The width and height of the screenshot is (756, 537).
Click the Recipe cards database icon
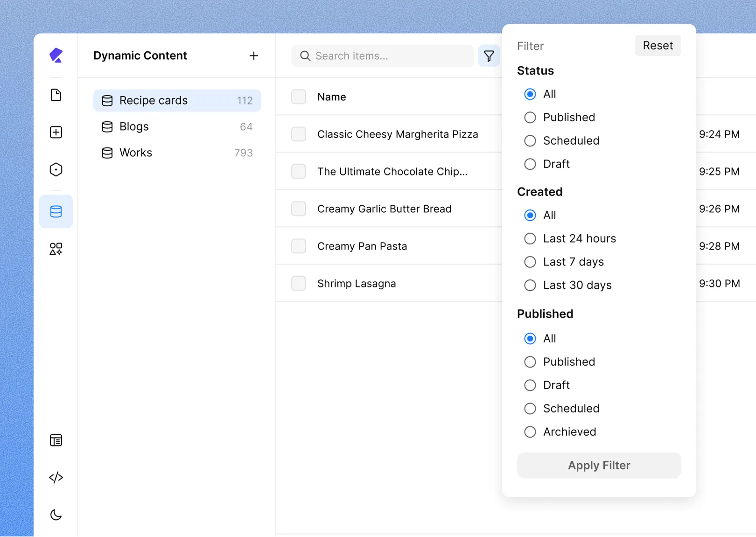click(107, 101)
